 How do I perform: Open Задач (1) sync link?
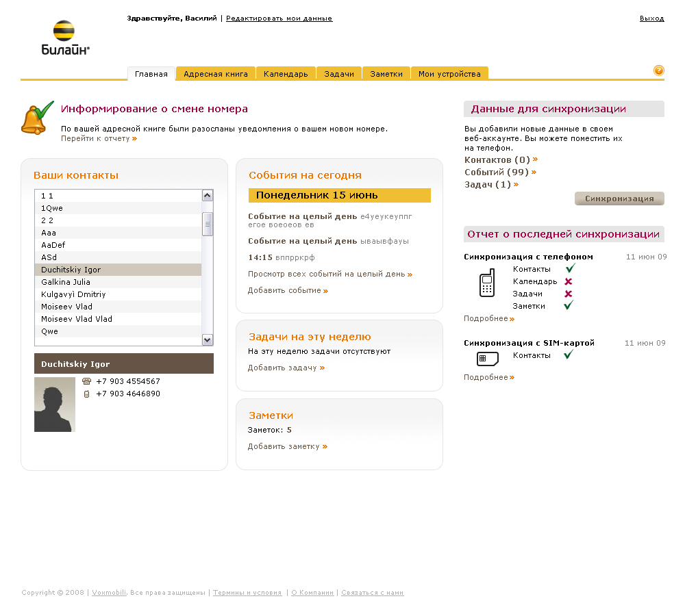coord(491,184)
